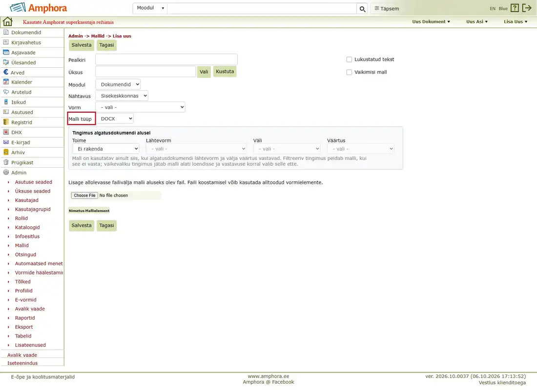Screen dimensions: 537x392
Task: Open the E-kirjad envelope icon
Action: tap(6, 142)
